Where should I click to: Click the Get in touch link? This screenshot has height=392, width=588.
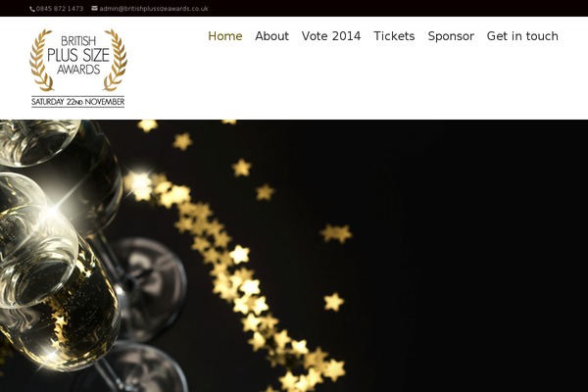pos(522,36)
